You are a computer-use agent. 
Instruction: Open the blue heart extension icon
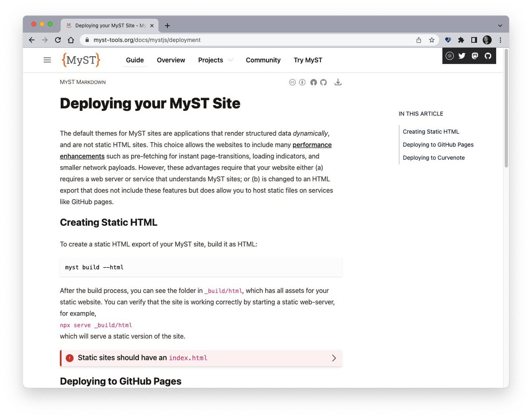pos(448,40)
